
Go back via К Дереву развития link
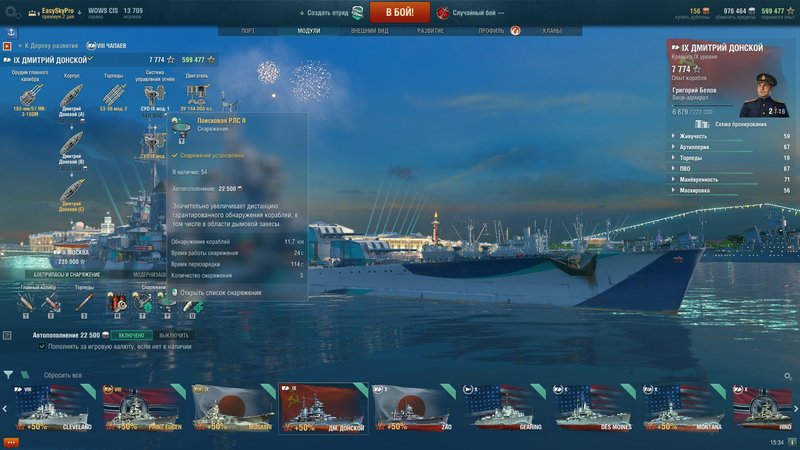pyautogui.click(x=48, y=46)
